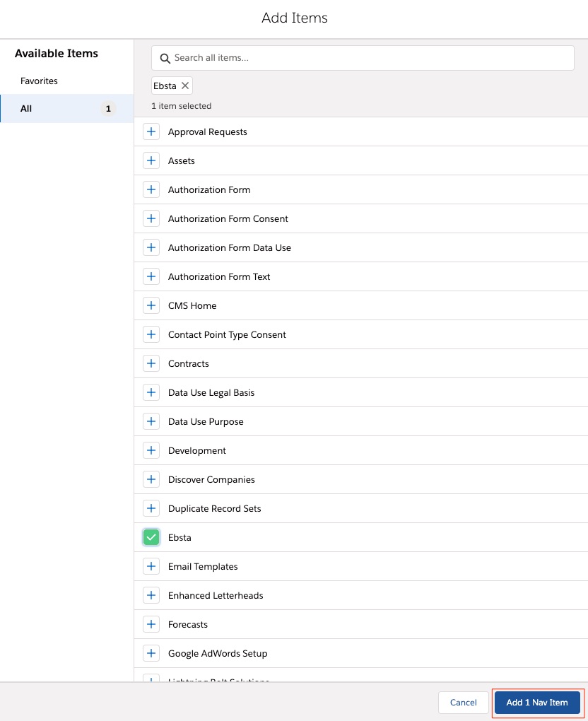
Task: Open the Favorites category
Action: coord(40,81)
